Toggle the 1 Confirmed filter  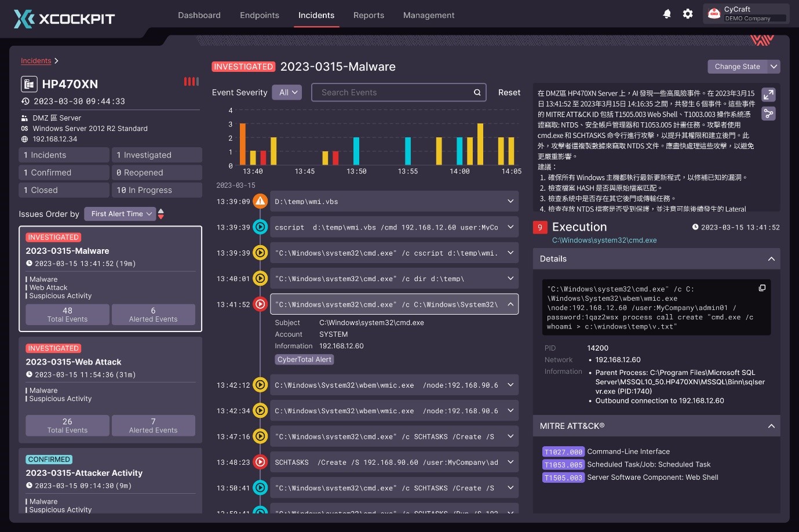tap(64, 173)
